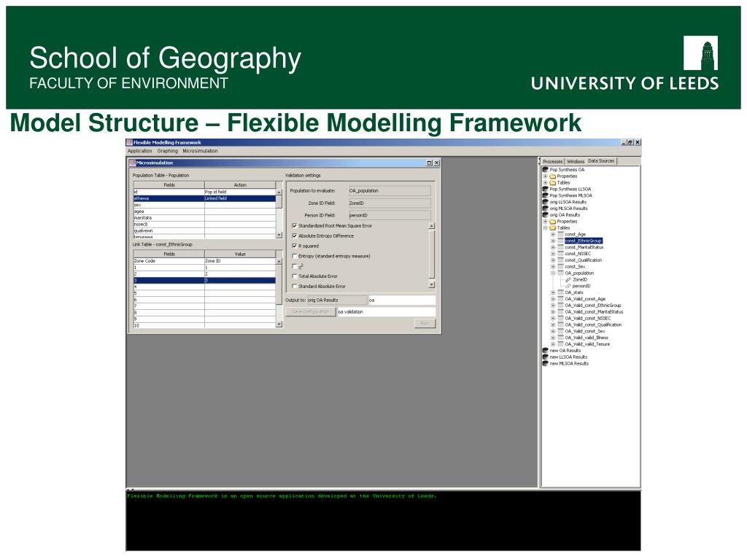This screenshot has width=747, height=560.
Task: Switch to the Data Sources tab
Action: point(601,161)
